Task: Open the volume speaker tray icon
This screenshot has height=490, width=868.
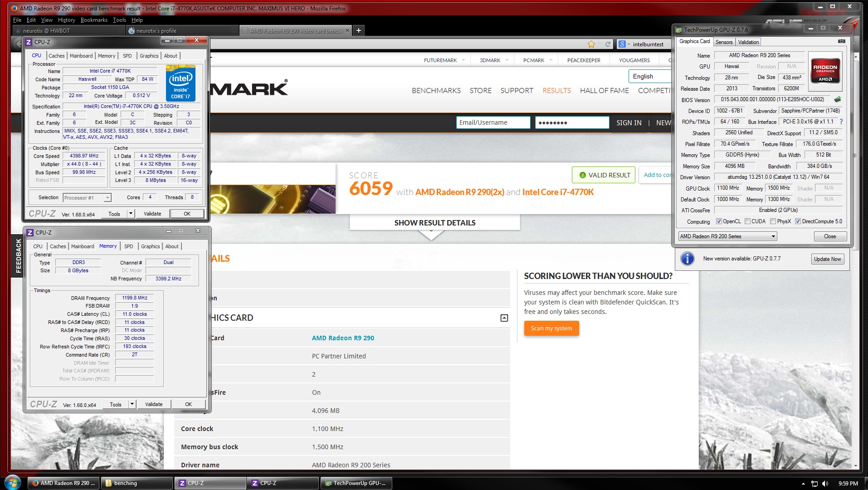Action: [x=825, y=484]
